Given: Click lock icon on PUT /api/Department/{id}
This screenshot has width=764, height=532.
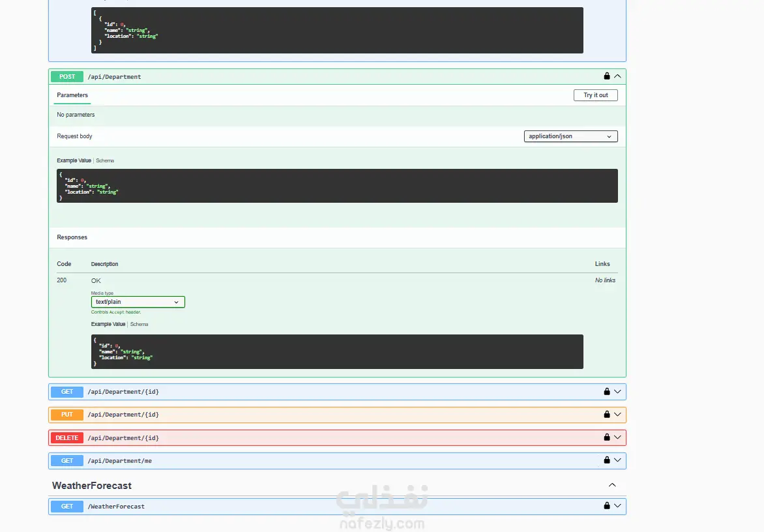Looking at the screenshot, I should (x=607, y=414).
